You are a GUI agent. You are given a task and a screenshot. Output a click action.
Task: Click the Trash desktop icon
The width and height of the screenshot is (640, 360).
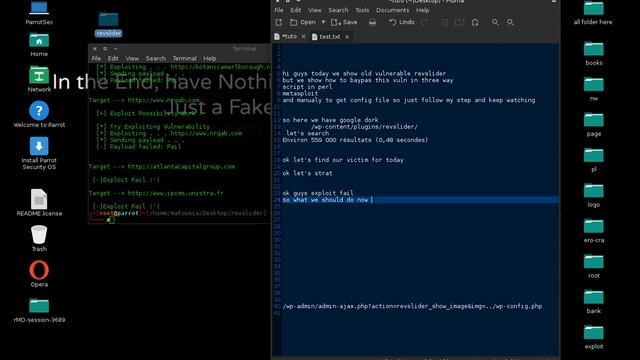pos(39,238)
